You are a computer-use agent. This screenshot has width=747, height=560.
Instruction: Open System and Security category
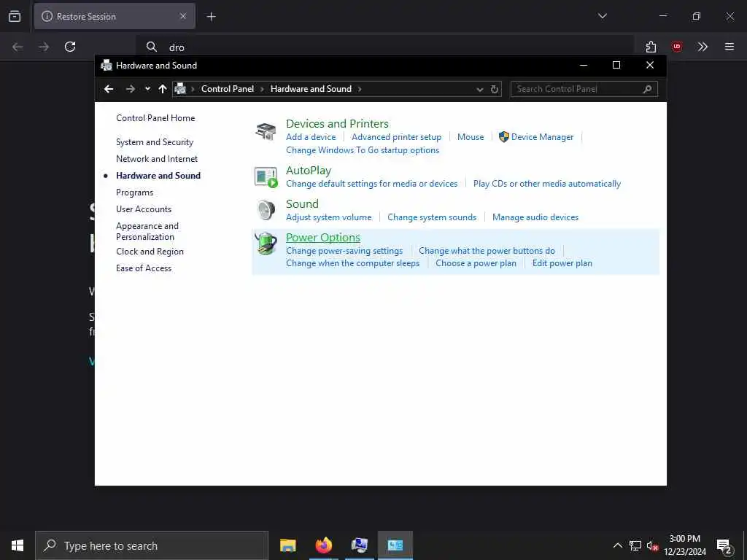tap(155, 142)
